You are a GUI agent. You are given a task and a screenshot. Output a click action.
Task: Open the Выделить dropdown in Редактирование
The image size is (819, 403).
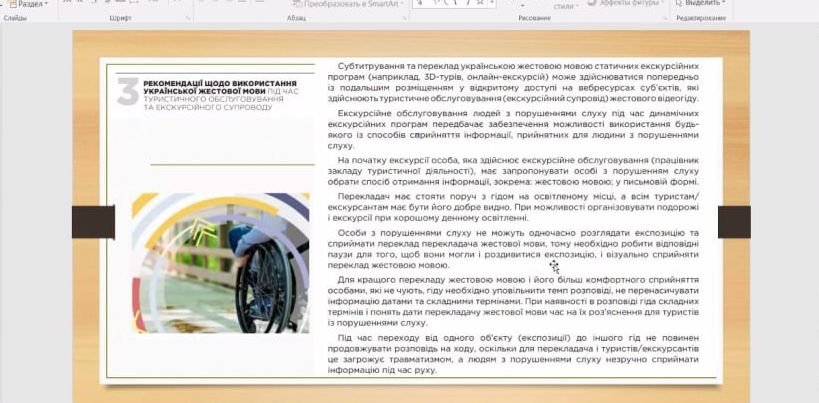point(700,3)
